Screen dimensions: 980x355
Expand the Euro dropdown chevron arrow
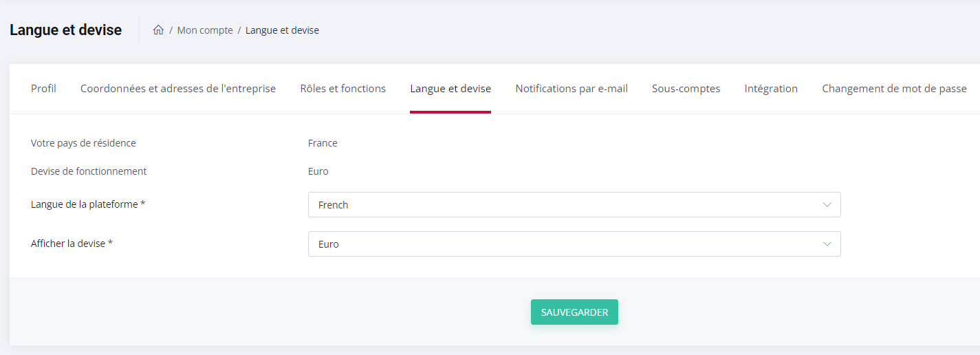[827, 244]
